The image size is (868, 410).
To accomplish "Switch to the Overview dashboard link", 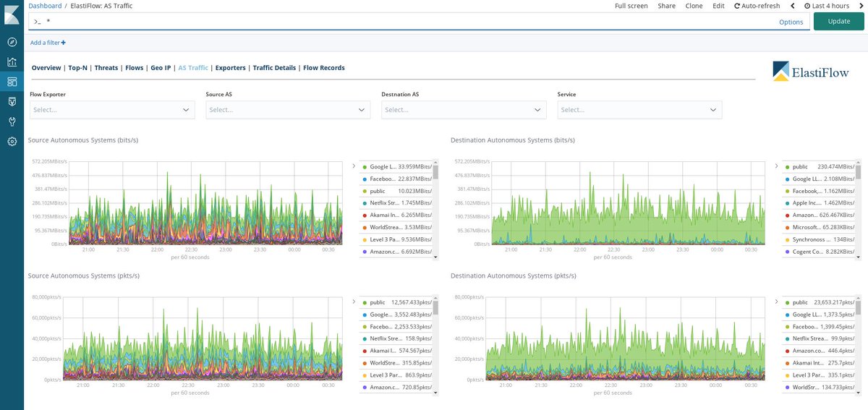I will point(46,68).
